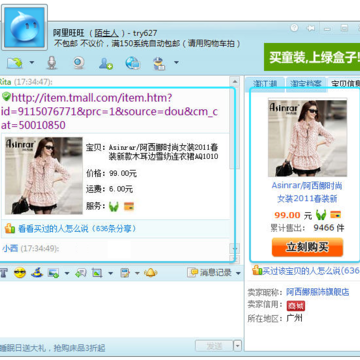Click chat scrollbar up arrow
This screenshot has width=360, height=360.
click(235, 81)
